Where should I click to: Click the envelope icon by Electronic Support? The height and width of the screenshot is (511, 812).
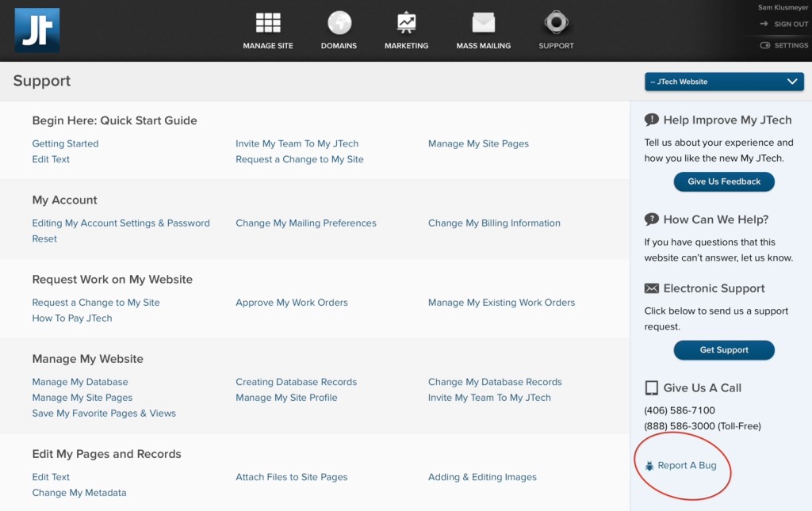[x=652, y=288]
